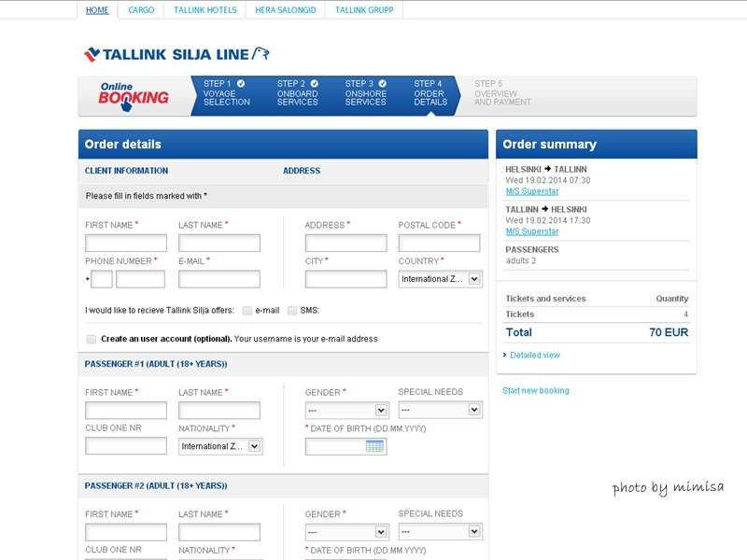Viewport: 747px width, 560px height.
Task: Open Passenger #1 Nationality dropdown
Action: click(x=220, y=446)
